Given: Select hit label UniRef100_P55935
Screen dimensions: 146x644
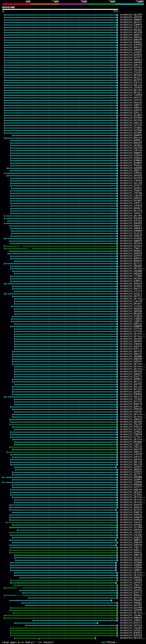Looking at the screenshot, I should pos(131,410).
